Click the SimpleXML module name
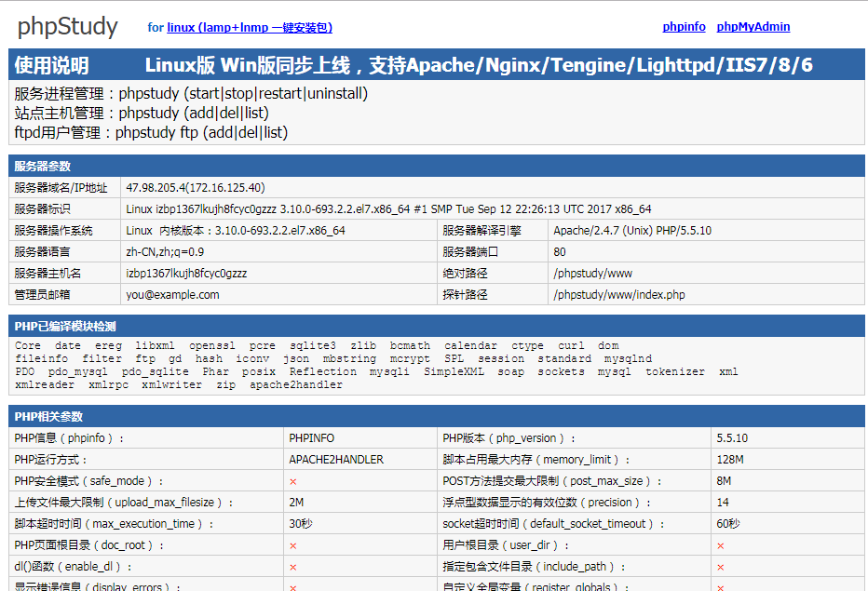 coord(454,372)
